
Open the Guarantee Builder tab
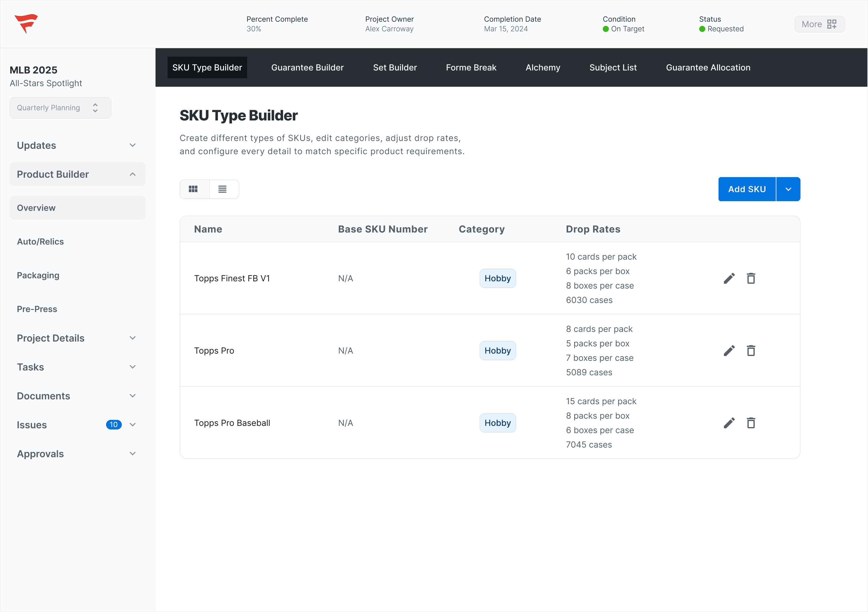[307, 68]
